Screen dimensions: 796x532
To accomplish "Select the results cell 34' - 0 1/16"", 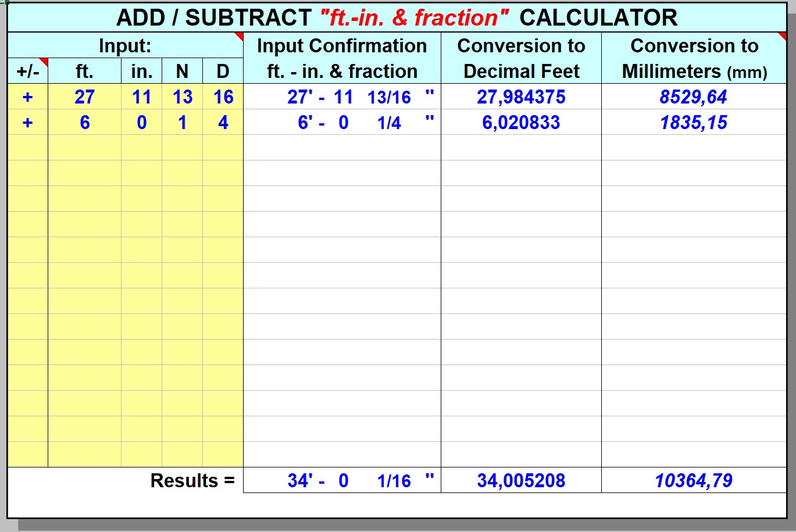I will point(342,481).
